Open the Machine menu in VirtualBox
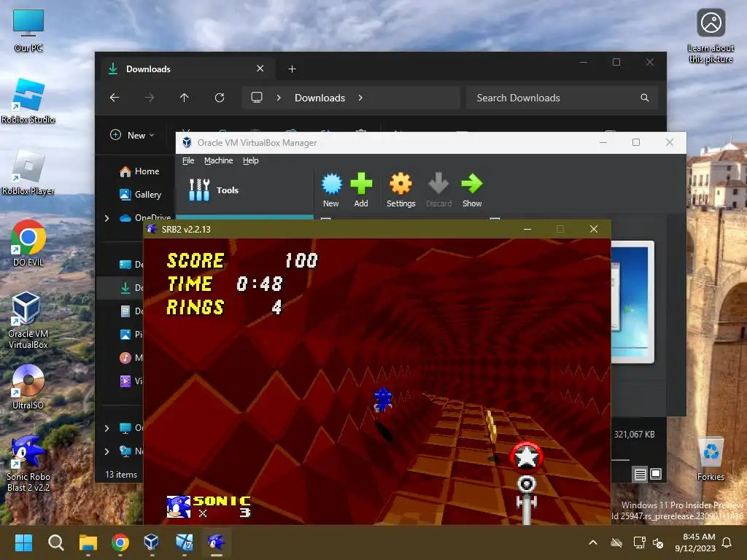 pyautogui.click(x=219, y=160)
